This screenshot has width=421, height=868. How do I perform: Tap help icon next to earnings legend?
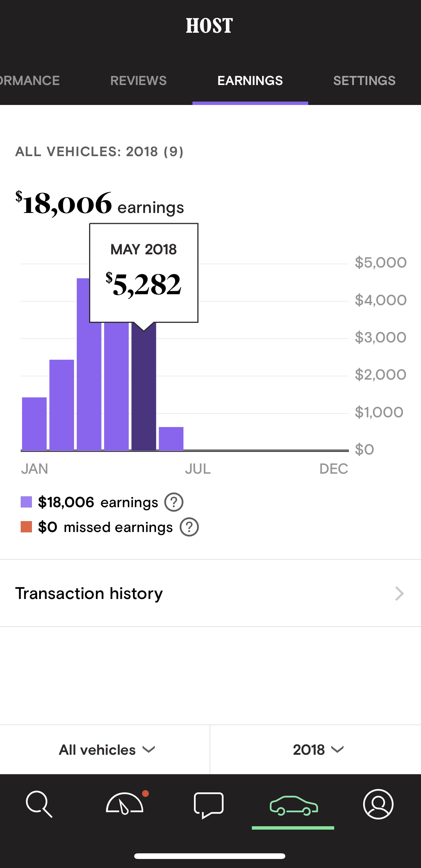coord(174,502)
